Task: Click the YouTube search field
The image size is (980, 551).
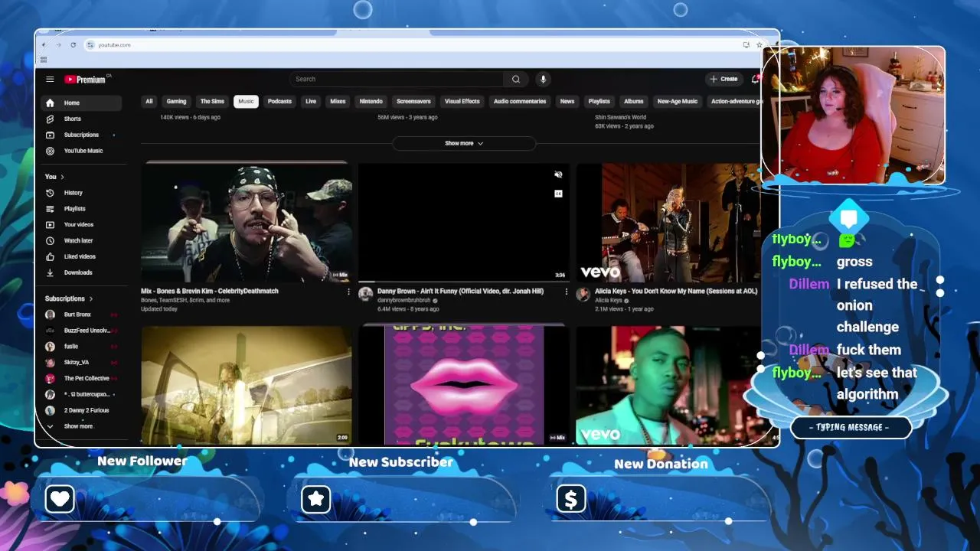Action: [397, 79]
